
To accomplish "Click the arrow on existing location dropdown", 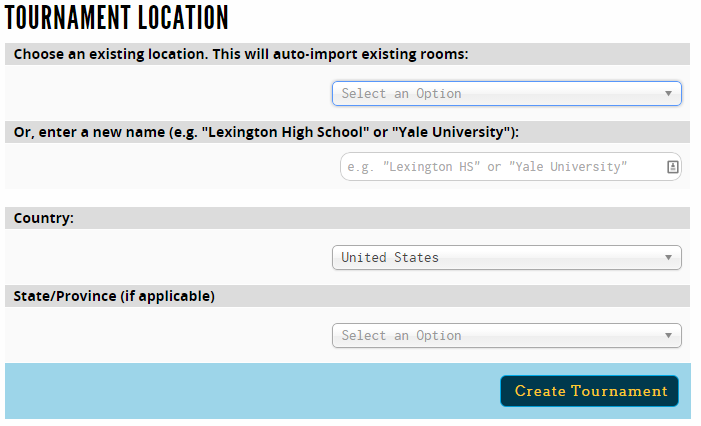I will [x=668, y=94].
